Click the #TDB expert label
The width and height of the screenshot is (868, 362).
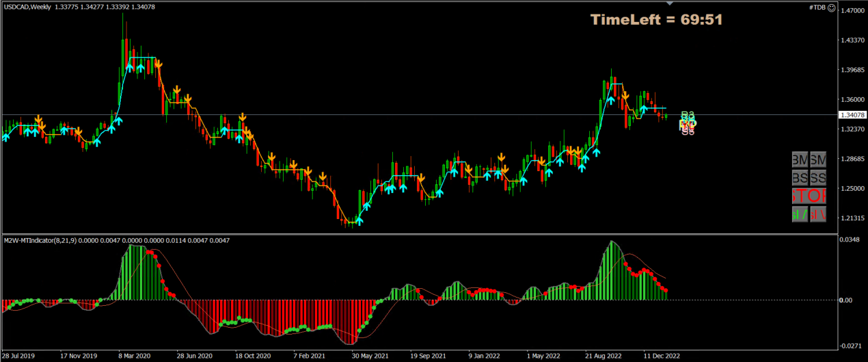click(x=817, y=8)
